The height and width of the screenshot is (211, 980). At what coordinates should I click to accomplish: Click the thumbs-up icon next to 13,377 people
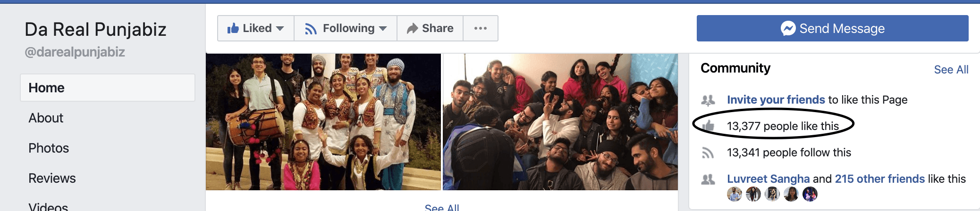coord(708,126)
